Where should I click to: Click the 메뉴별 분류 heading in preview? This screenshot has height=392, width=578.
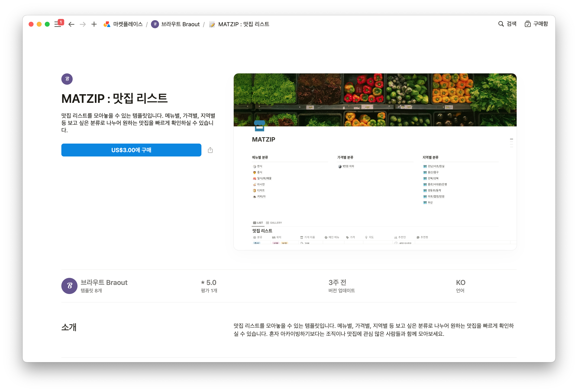pyautogui.click(x=260, y=157)
